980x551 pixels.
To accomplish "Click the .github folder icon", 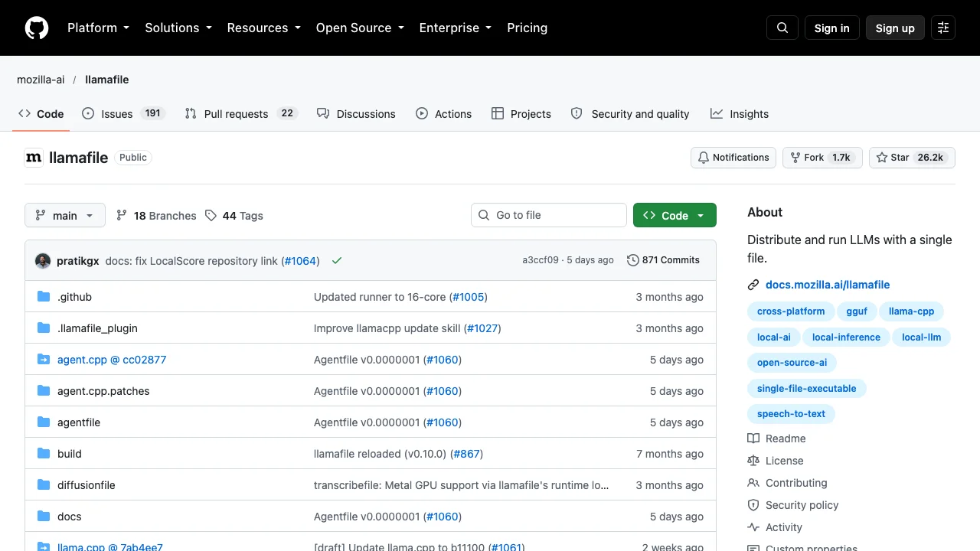I will 44,297.
